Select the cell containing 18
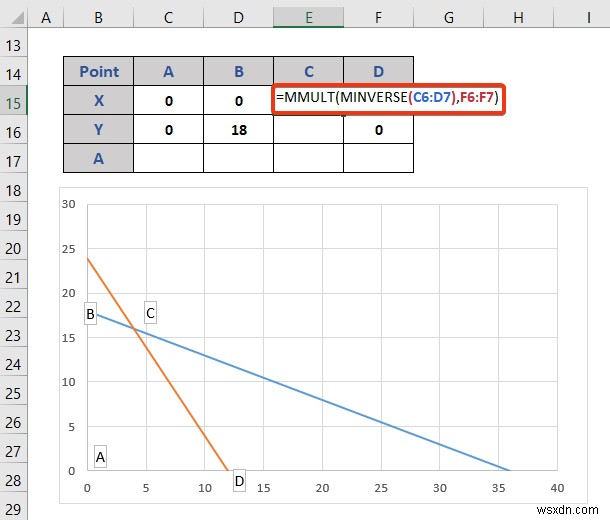The height and width of the screenshot is (520, 610). pyautogui.click(x=238, y=129)
